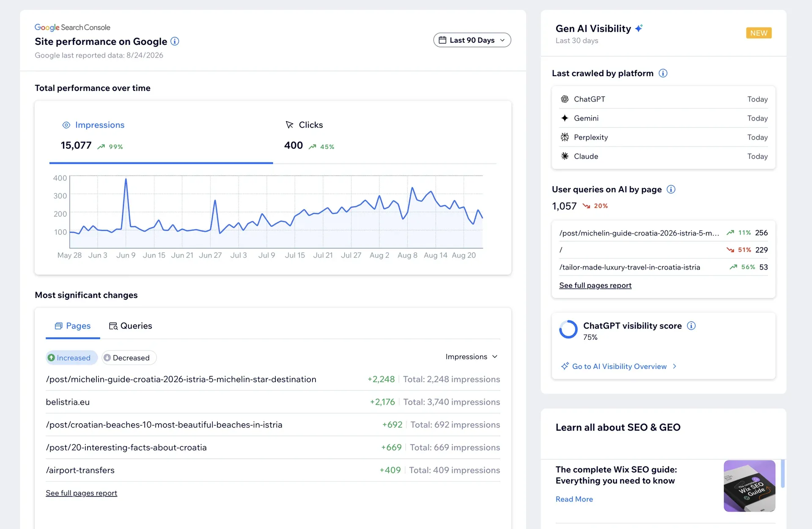
Task: Click the eye icon next to Impressions
Action: click(66, 125)
